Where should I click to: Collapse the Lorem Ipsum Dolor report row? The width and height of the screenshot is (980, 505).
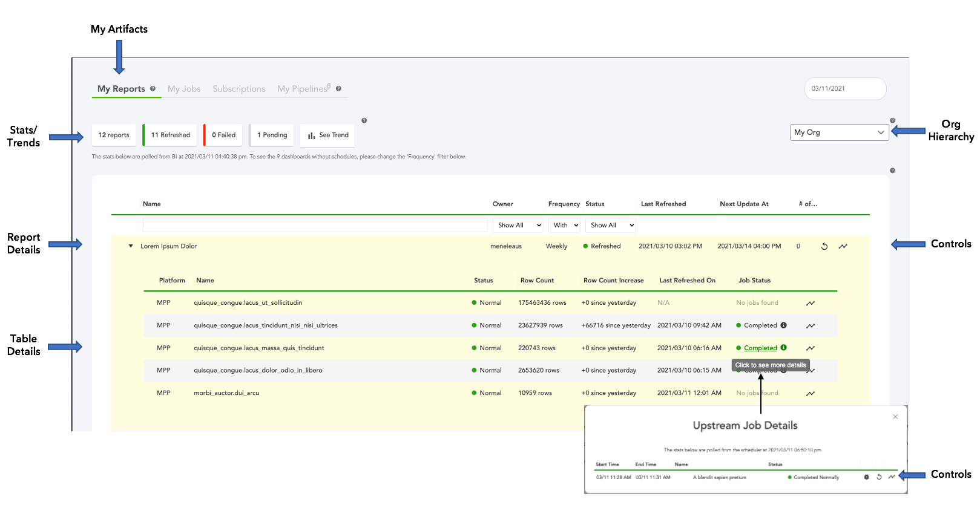click(x=131, y=246)
